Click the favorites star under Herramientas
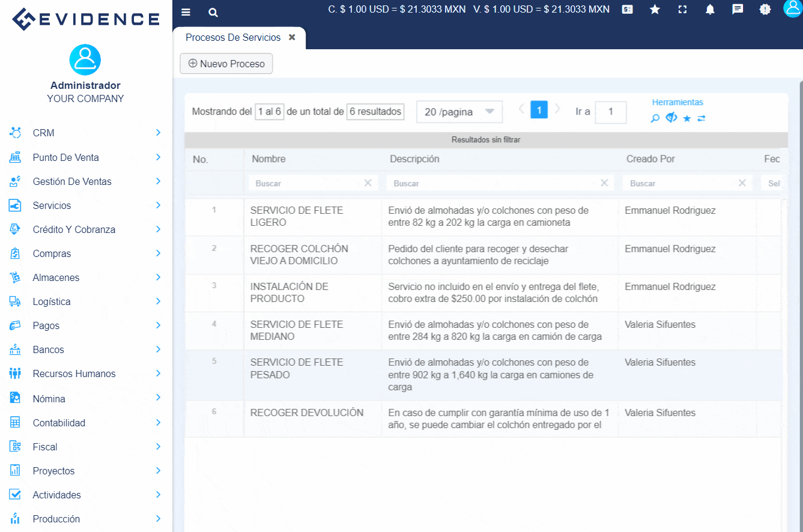Viewport: 803px width, 532px height. click(x=686, y=118)
